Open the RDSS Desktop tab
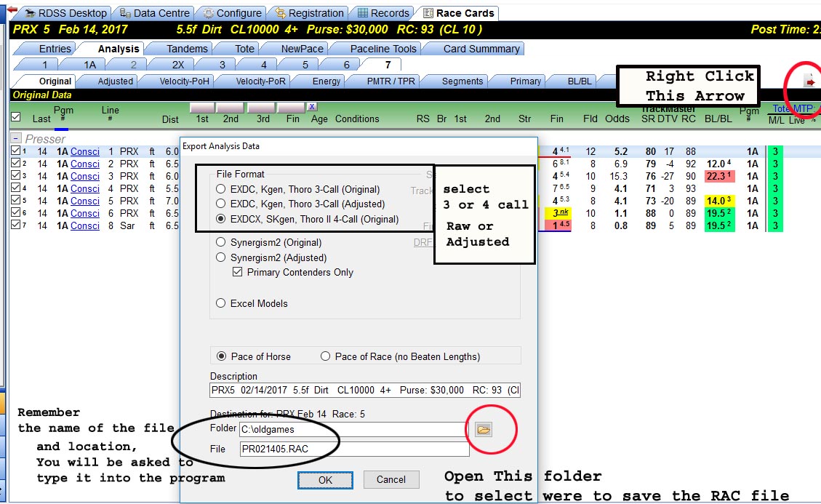Viewport: 821px width, 504px height. click(65, 13)
